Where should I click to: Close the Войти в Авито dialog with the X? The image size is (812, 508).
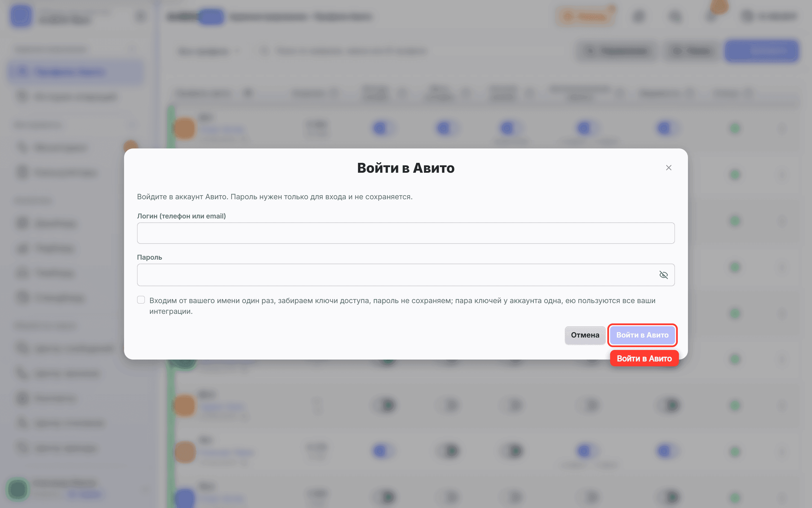[668, 168]
